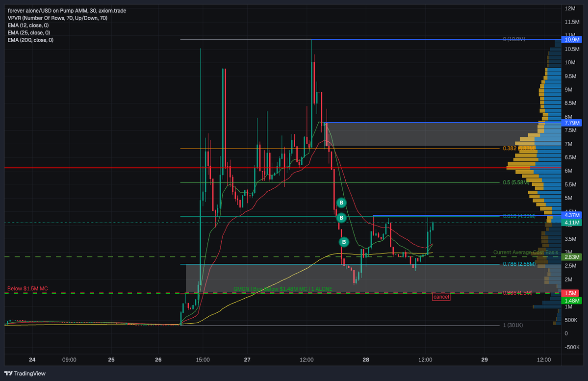Click the blue 7.79M price label

[x=571, y=123]
